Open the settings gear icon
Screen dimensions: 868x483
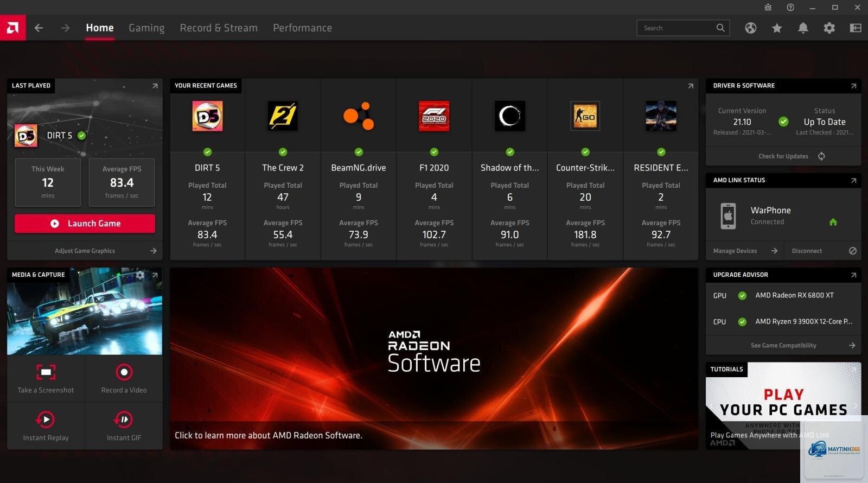coord(829,28)
